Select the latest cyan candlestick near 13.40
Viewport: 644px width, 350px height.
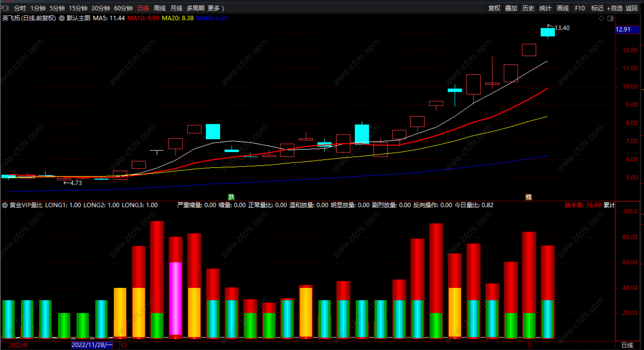548,32
